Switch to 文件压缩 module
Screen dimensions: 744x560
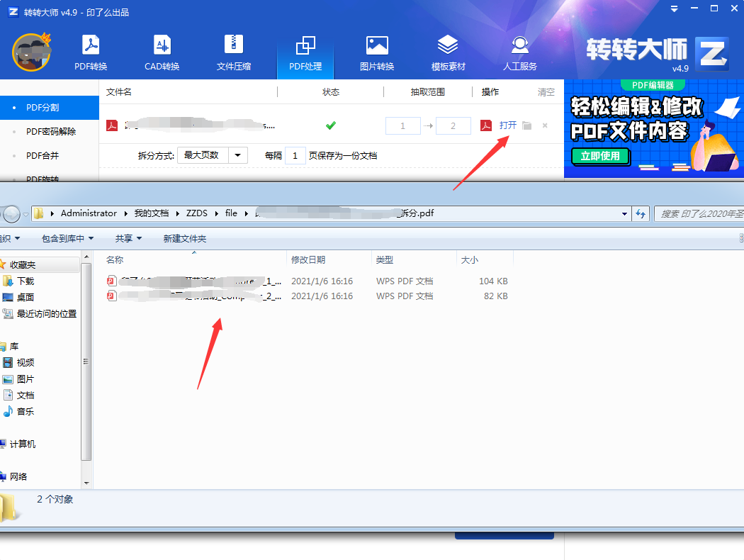click(233, 52)
